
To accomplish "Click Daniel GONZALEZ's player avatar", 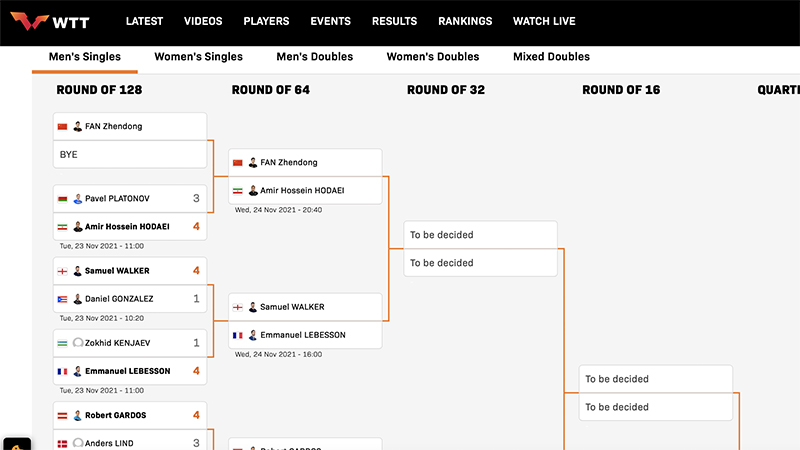I will tap(77, 299).
